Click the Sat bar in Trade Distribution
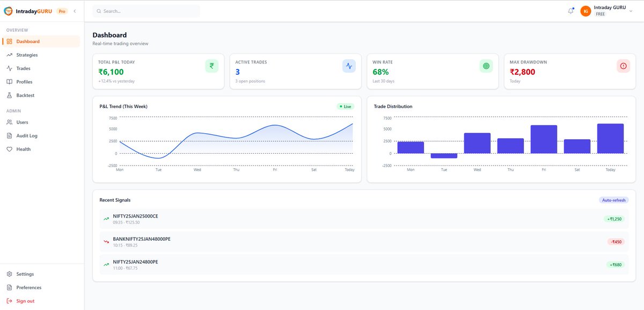 tap(577, 147)
